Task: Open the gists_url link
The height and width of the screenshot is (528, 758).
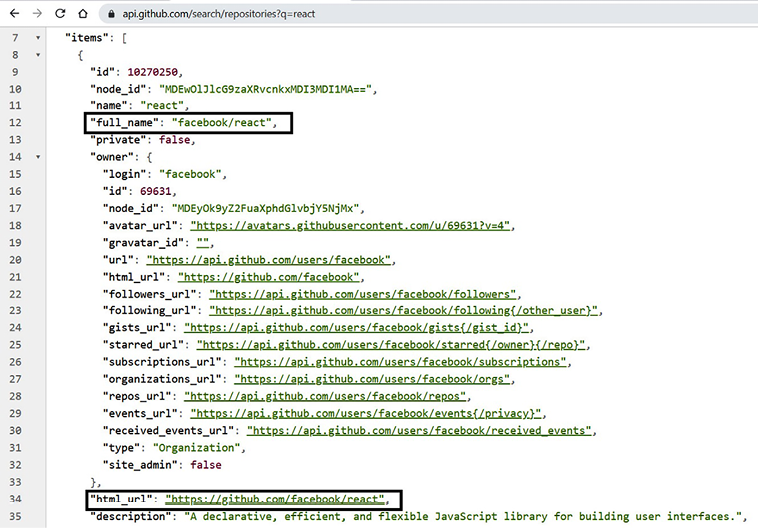Action: tap(357, 328)
